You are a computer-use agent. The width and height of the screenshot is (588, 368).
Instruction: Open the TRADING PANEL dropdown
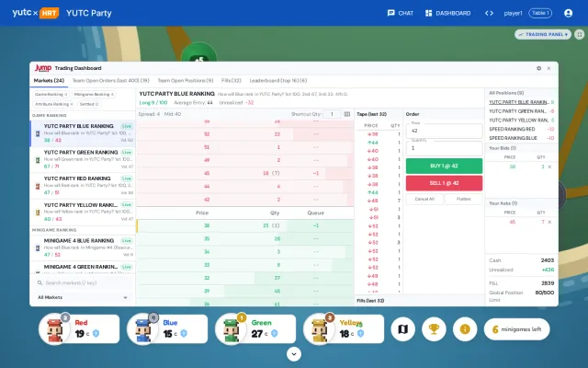(x=543, y=35)
